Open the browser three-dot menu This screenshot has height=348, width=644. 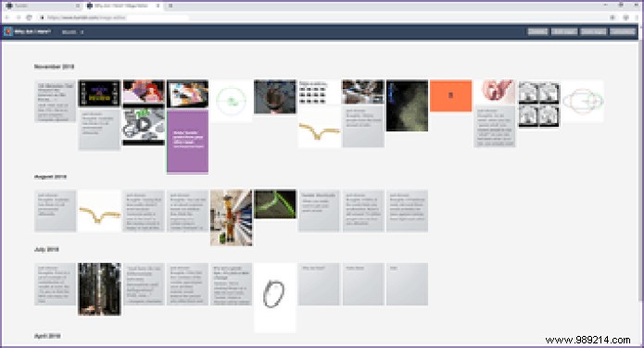point(638,18)
